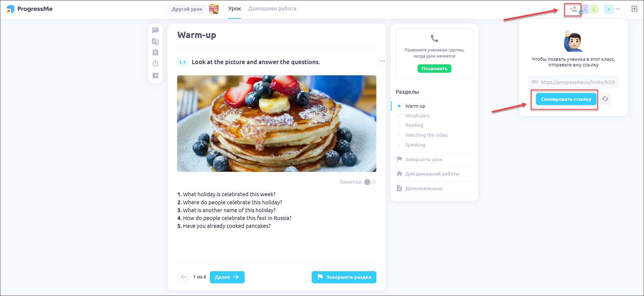Click the invite link field
644x296 pixels.
point(574,82)
